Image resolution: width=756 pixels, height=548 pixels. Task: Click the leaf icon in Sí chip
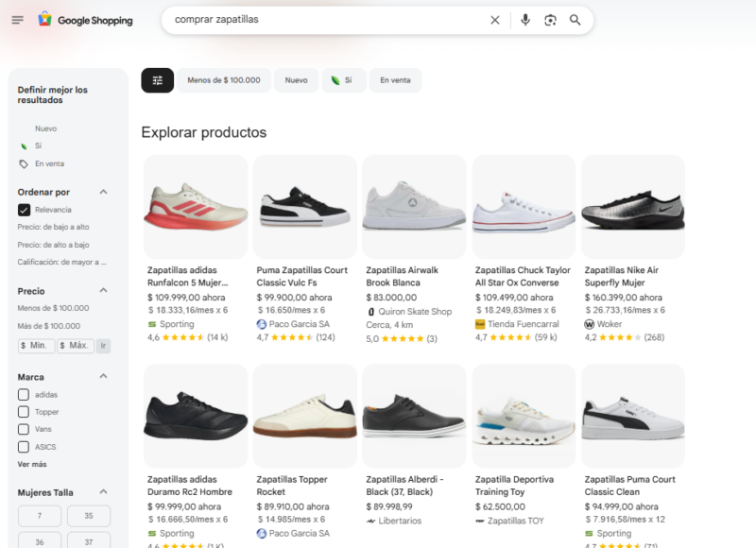[x=335, y=80]
